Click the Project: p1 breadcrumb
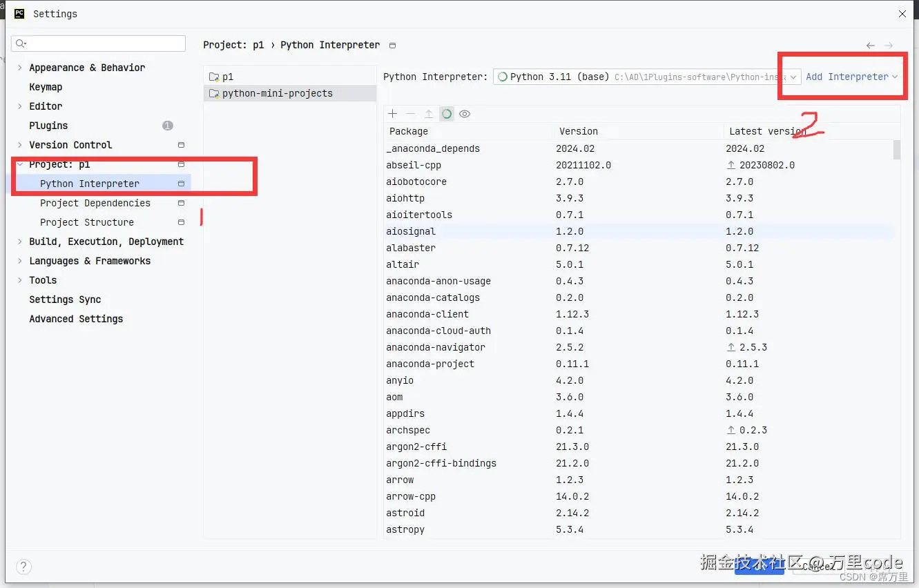This screenshot has height=588, width=919. (x=233, y=45)
